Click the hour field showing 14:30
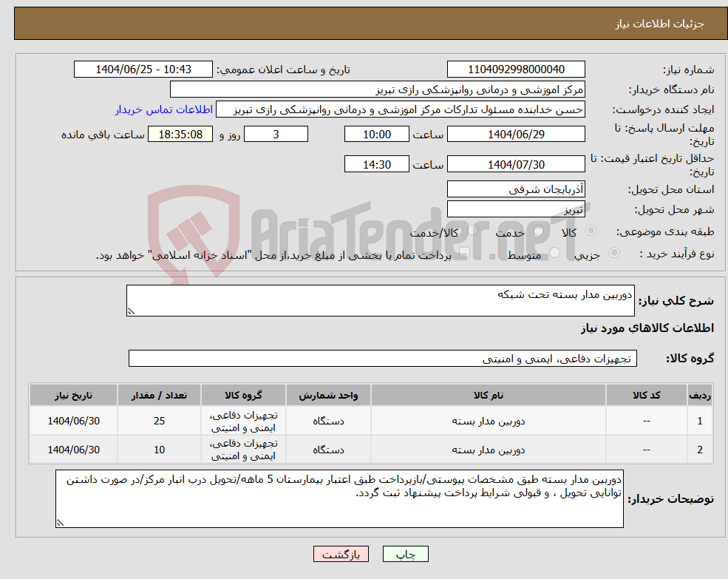728x579 pixels. (x=377, y=163)
